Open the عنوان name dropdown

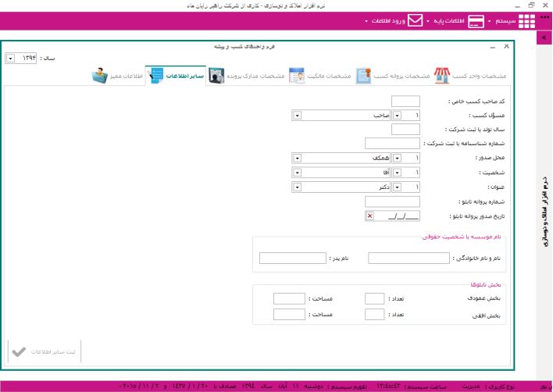(x=297, y=187)
